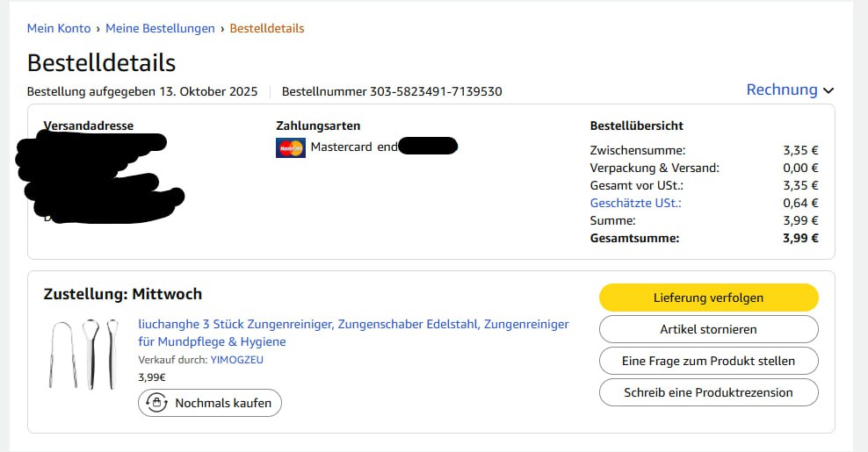Click the Bestelldetails page heading
This screenshot has width=868, height=452.
tap(101, 62)
